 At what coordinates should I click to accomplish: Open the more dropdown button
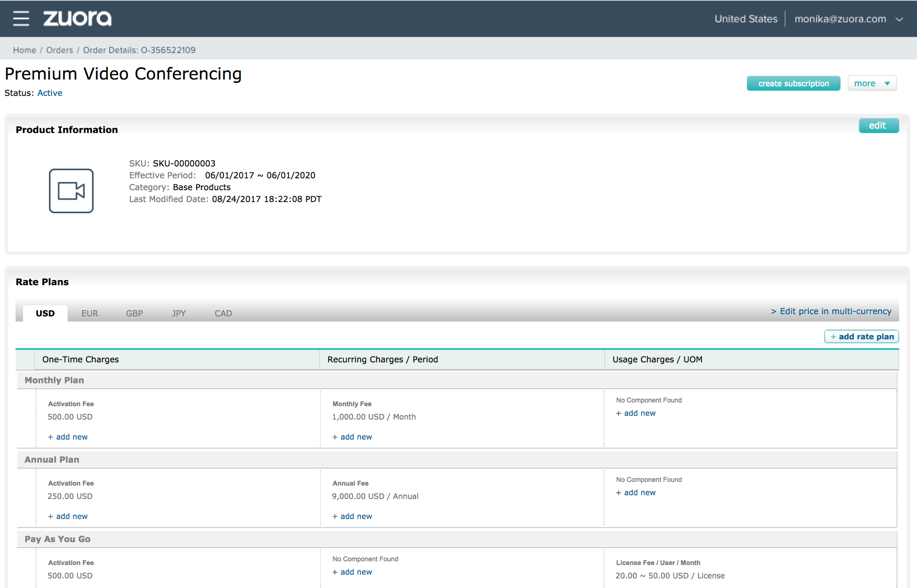pos(872,83)
